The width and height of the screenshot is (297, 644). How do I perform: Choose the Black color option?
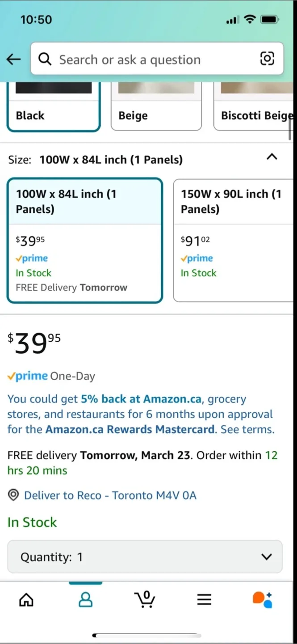coord(53,110)
